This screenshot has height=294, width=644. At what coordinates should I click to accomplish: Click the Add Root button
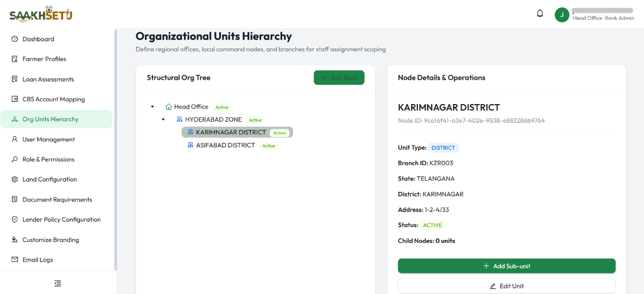(x=339, y=78)
